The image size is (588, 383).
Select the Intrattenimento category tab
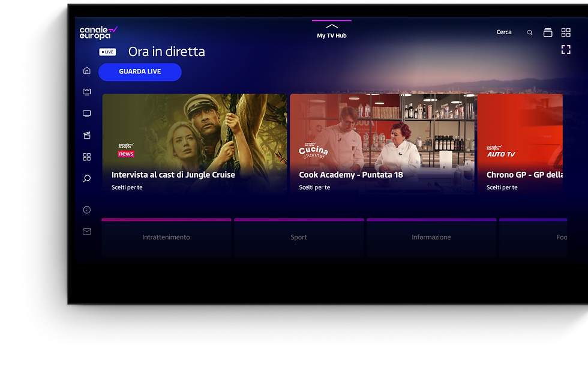tap(166, 238)
